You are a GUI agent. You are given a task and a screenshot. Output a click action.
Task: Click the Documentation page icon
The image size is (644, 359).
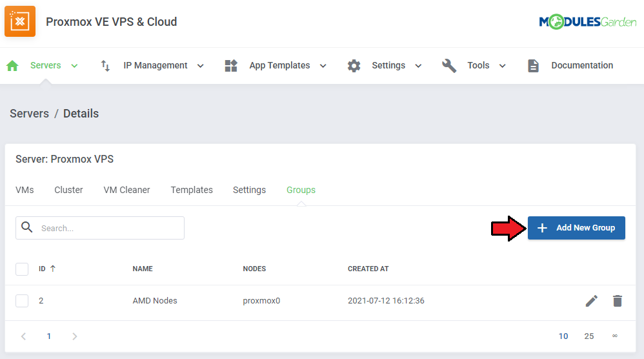(x=533, y=66)
